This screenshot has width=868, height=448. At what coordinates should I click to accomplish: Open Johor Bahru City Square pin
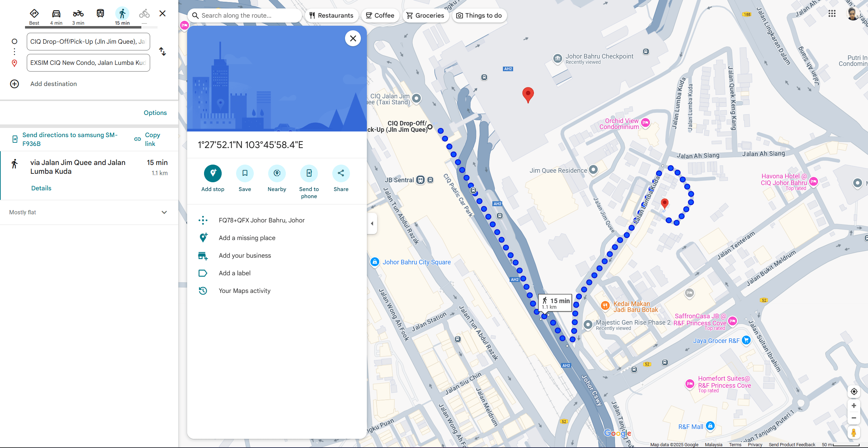[375, 262]
